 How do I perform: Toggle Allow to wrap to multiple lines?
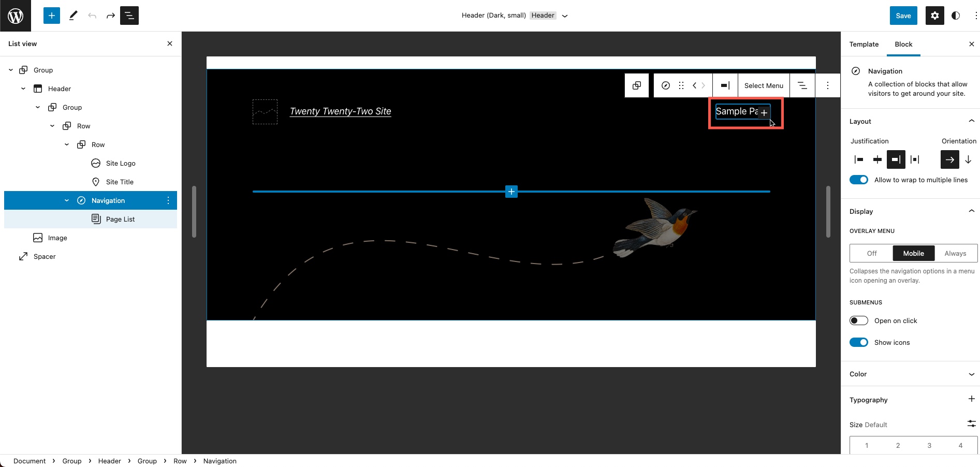(x=859, y=180)
